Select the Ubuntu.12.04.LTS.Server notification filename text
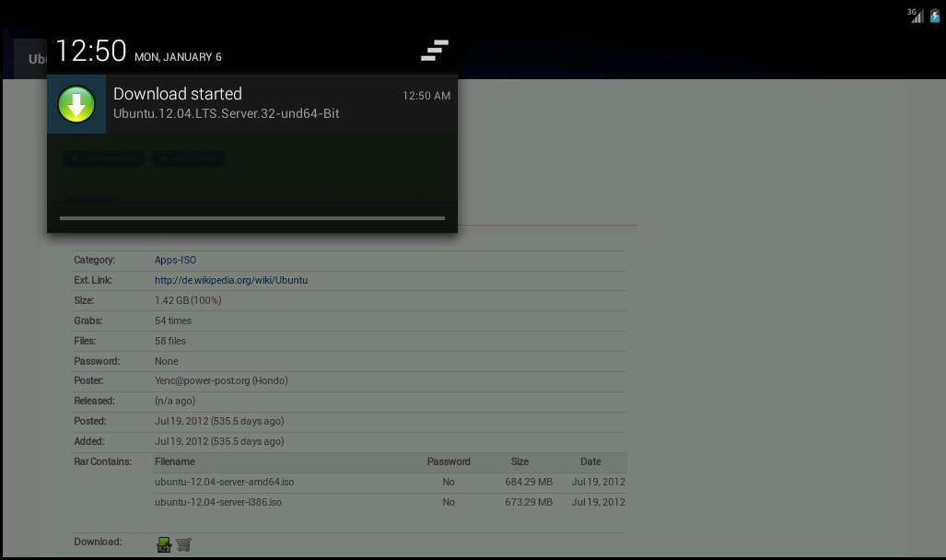The image size is (946, 560). [227, 113]
